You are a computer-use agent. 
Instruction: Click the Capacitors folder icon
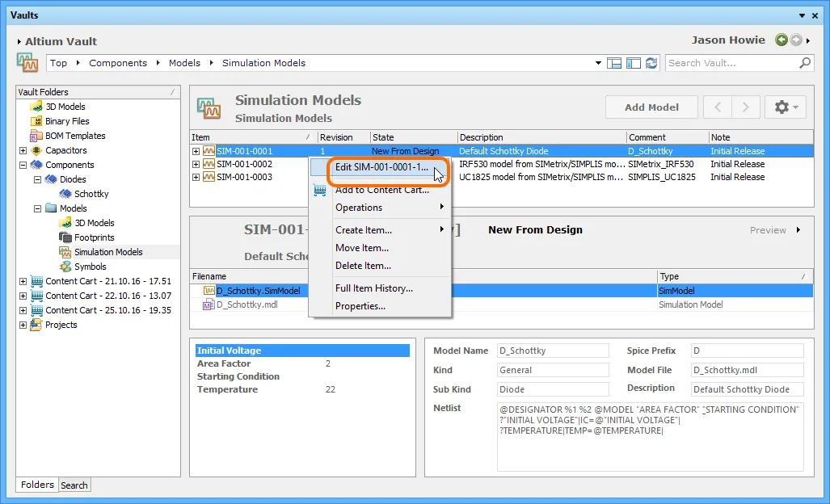(x=36, y=150)
